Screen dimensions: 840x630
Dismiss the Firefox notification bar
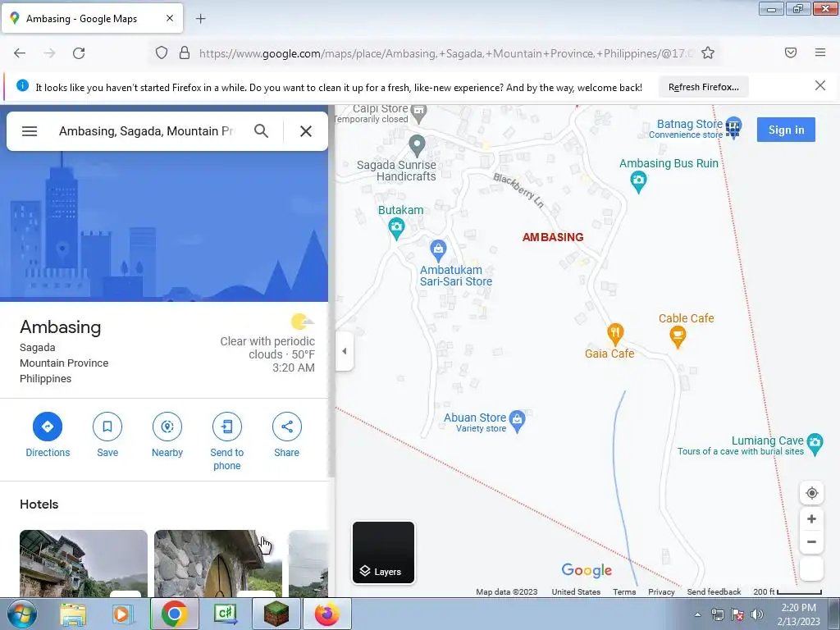pos(819,85)
